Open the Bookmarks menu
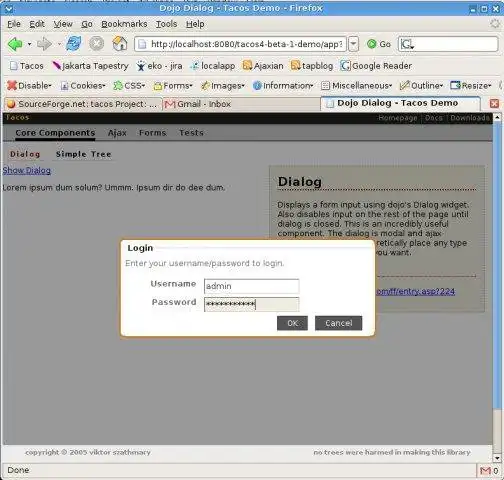 (x=124, y=24)
